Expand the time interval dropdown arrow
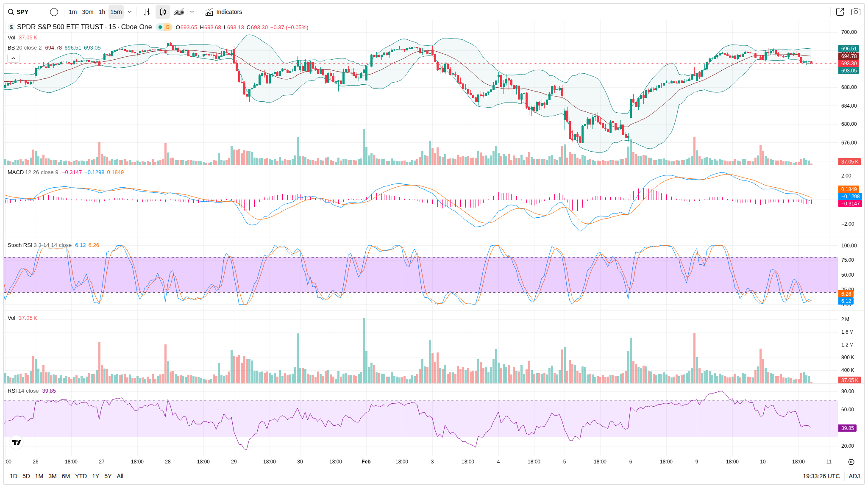This screenshot has width=868, height=488. (130, 12)
